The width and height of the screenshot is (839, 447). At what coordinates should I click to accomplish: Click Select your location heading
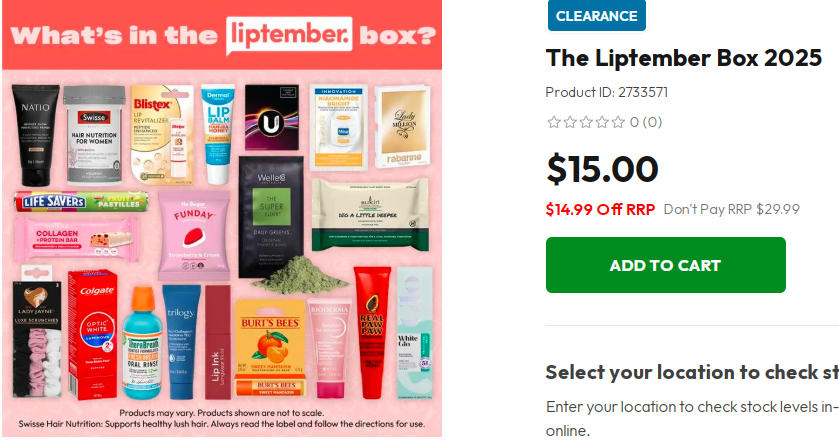(x=692, y=372)
